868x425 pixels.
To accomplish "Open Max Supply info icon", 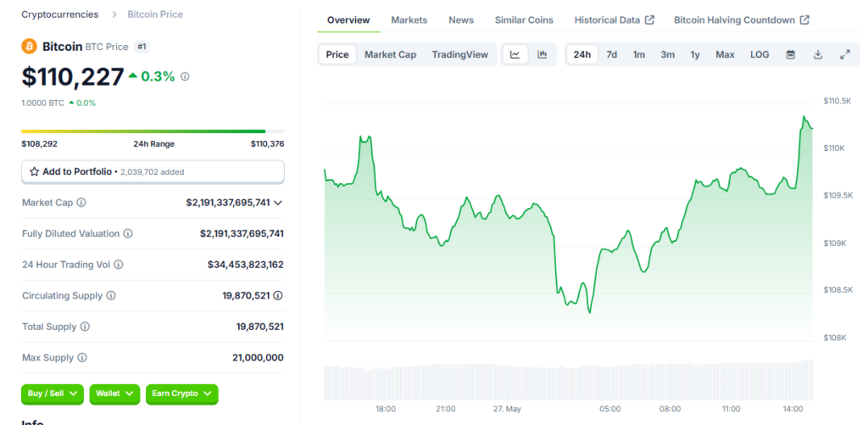I will point(82,358).
